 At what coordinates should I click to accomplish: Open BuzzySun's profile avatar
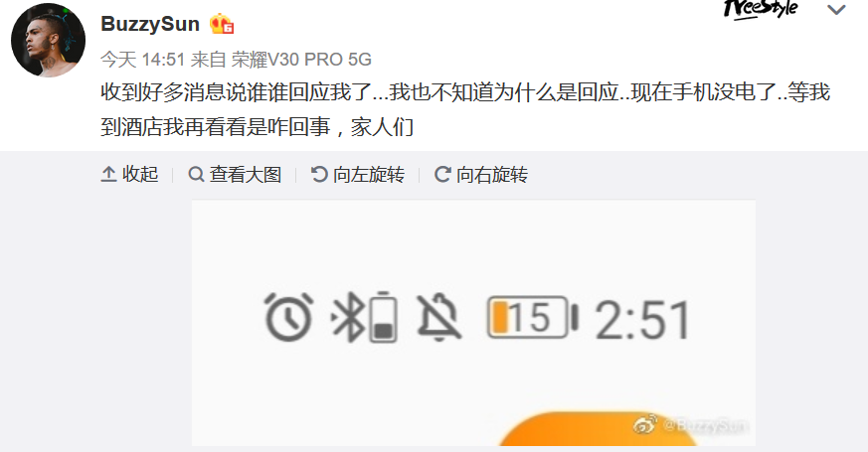(48, 41)
